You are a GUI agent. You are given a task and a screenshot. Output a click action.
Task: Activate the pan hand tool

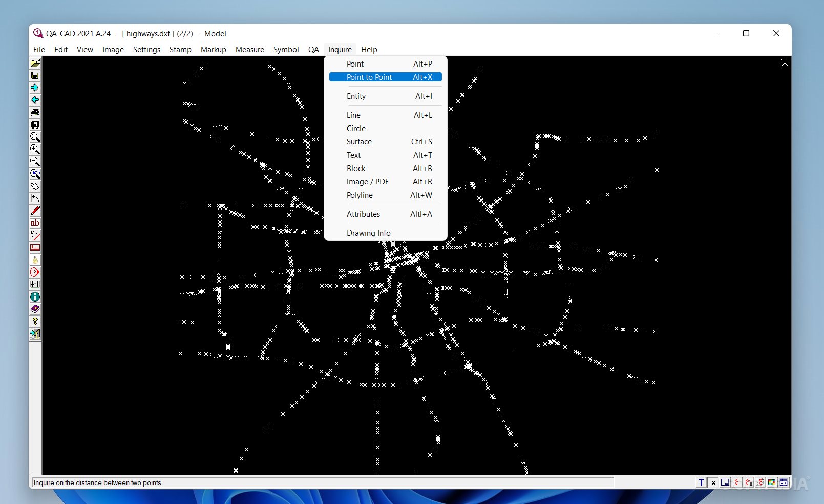pos(35,186)
